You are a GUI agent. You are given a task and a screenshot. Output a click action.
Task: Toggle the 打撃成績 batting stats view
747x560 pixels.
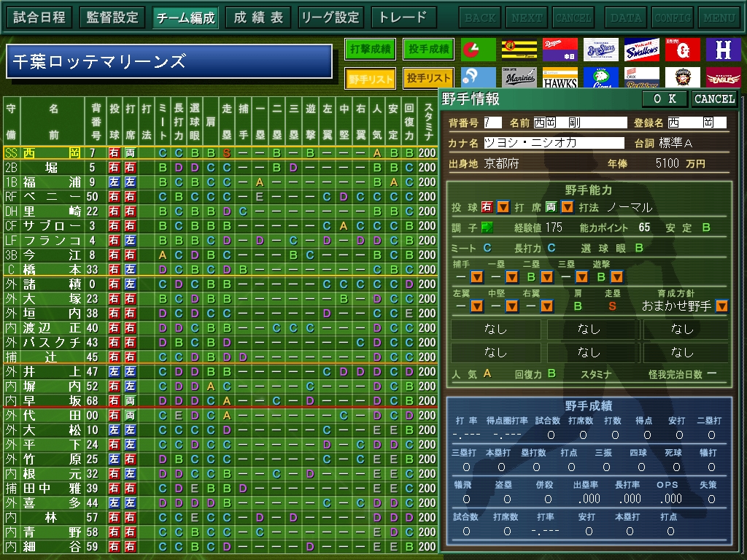click(x=370, y=50)
